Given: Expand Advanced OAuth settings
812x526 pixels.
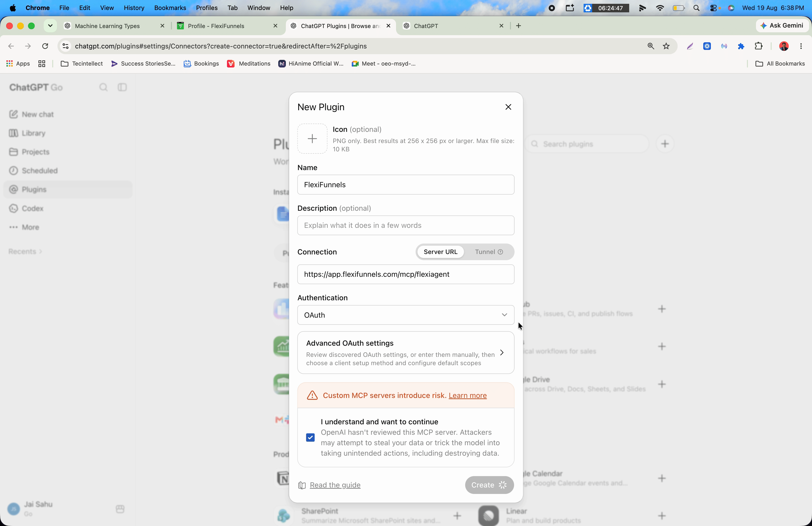Looking at the screenshot, I should [x=406, y=353].
